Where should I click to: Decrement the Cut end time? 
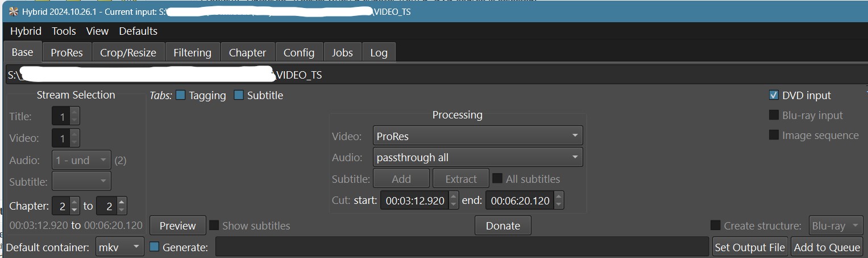tap(559, 204)
